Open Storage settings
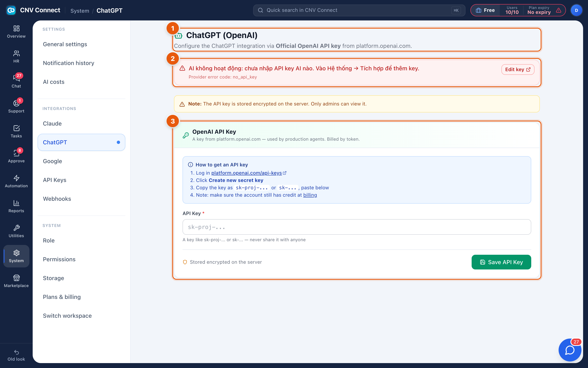Viewport: 588px width, 368px height. pyautogui.click(x=81, y=278)
